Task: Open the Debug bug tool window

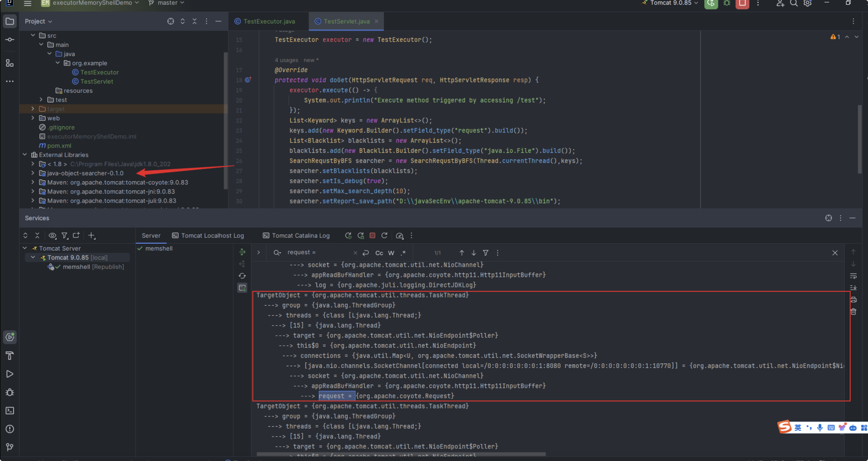Action: (x=10, y=392)
